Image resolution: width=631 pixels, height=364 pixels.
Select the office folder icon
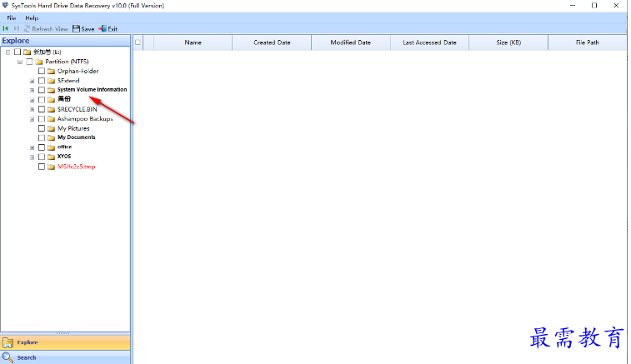(51, 147)
